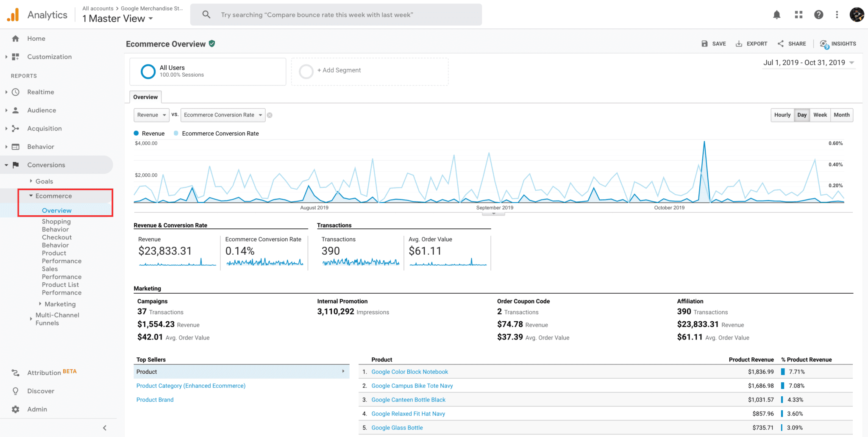This screenshot has height=437, width=868.
Task: Open the notifications bell
Action: pos(776,15)
